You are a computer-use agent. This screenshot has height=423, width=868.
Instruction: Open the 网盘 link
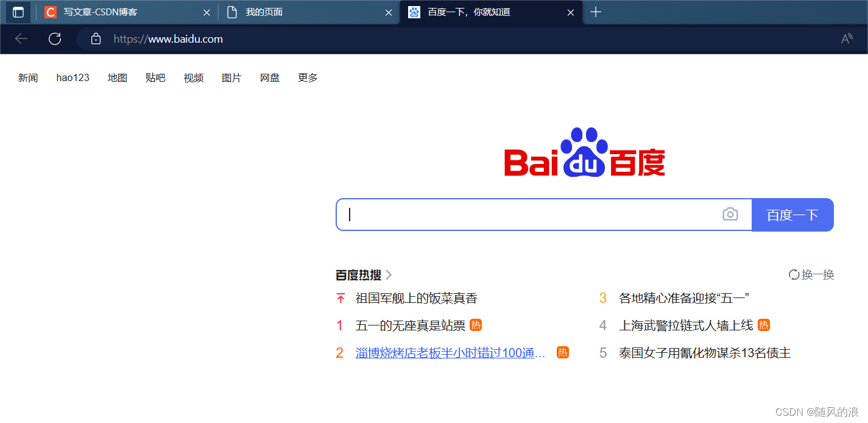pyautogui.click(x=270, y=78)
